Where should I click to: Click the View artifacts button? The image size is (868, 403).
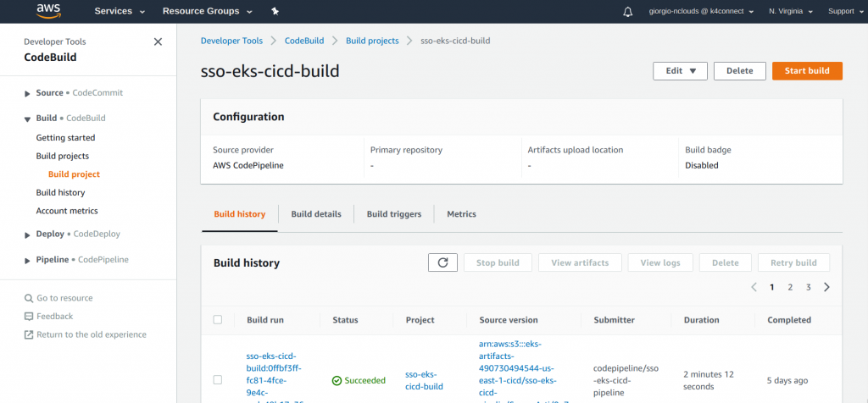click(x=580, y=262)
